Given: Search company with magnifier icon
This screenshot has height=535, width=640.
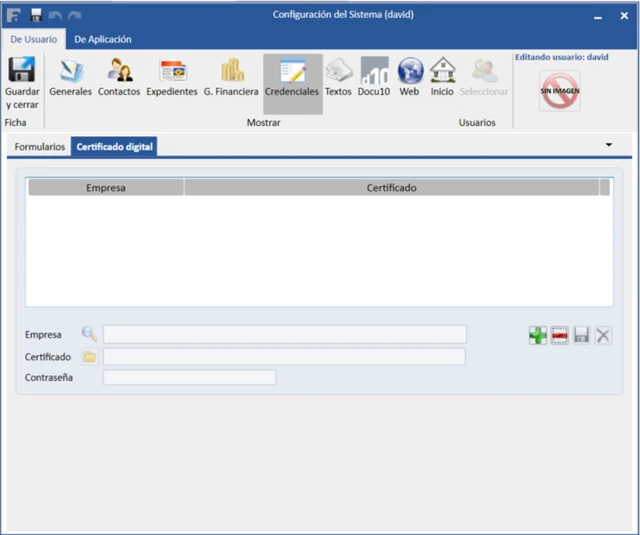Looking at the screenshot, I should pyautogui.click(x=90, y=335).
